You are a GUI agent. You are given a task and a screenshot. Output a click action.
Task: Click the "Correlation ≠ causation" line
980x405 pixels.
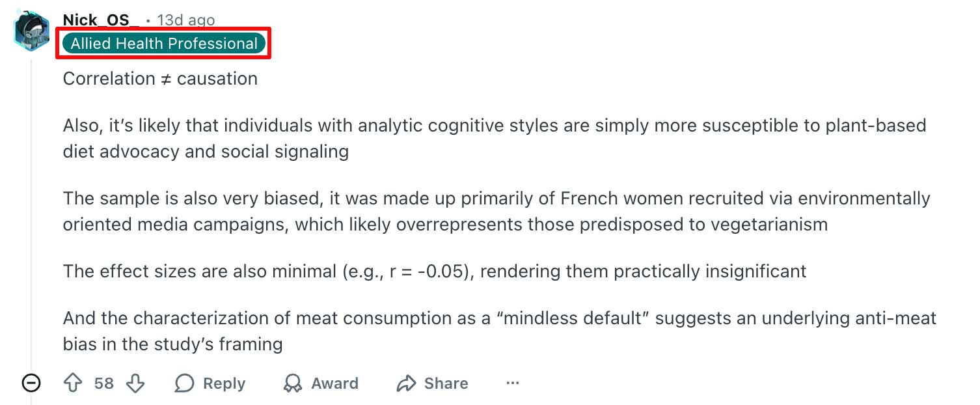160,79
